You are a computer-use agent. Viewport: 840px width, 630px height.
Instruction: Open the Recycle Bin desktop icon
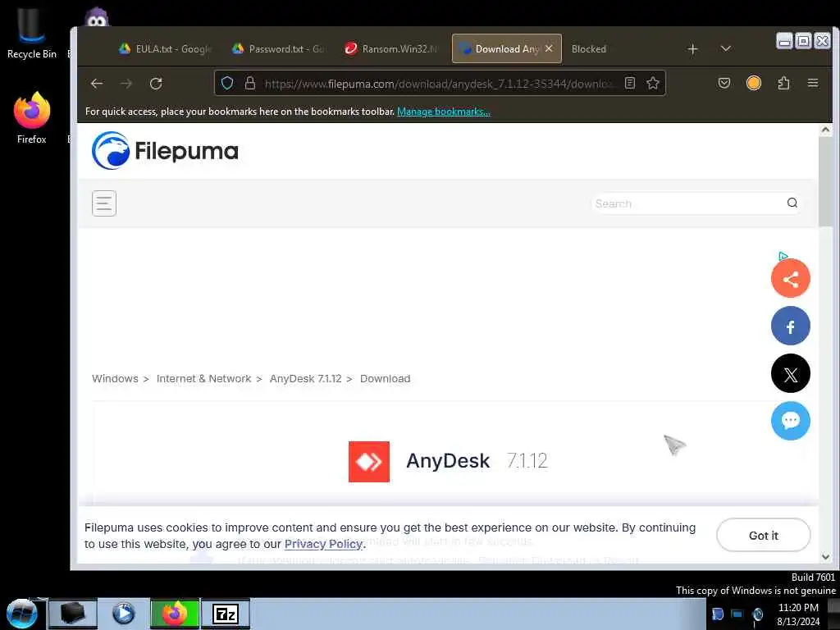coord(32,33)
